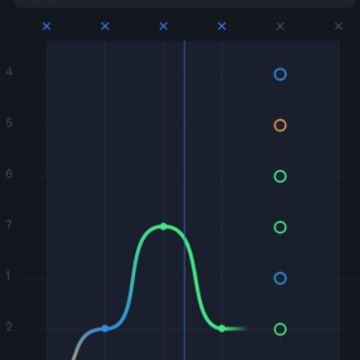The image size is (360, 360).
Task: Click the blue X above the chart's left edge
Action: pyautogui.click(x=47, y=26)
